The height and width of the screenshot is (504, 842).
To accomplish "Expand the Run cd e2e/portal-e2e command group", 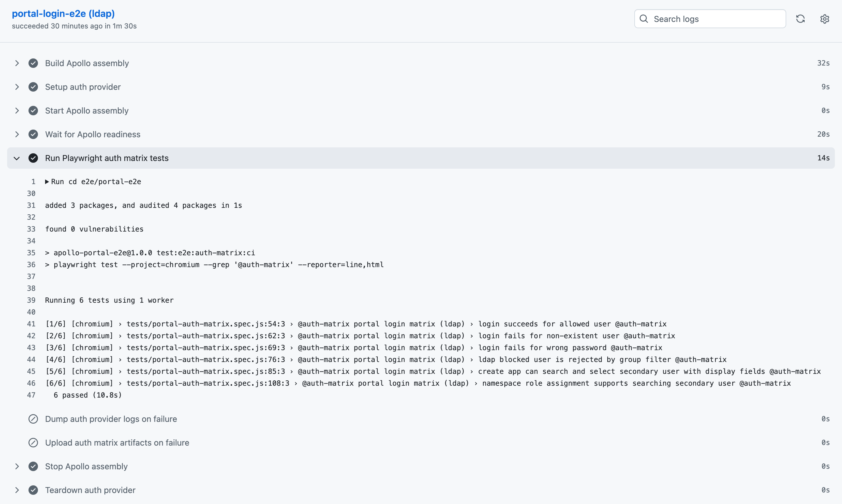I will coord(47,182).
